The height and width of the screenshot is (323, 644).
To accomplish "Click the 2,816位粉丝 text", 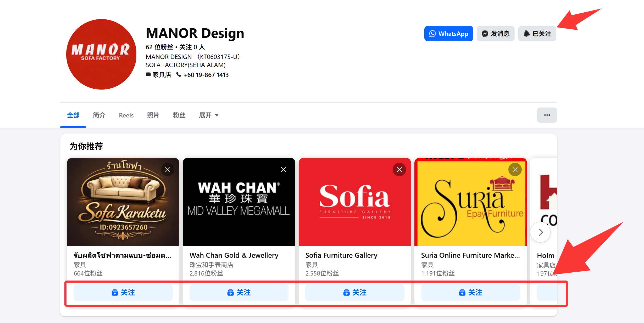I will coord(206,273).
